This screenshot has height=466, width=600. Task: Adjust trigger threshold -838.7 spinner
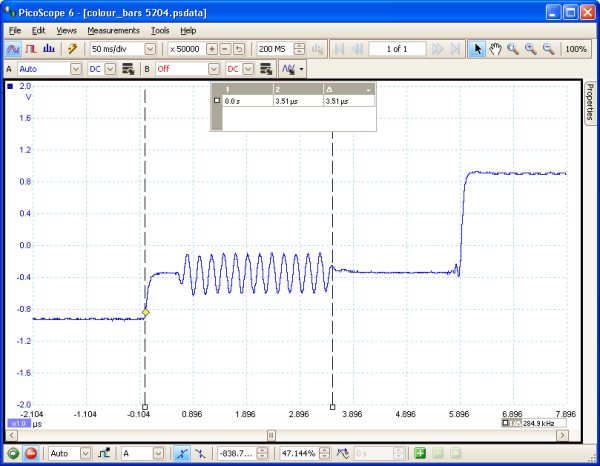click(x=262, y=454)
